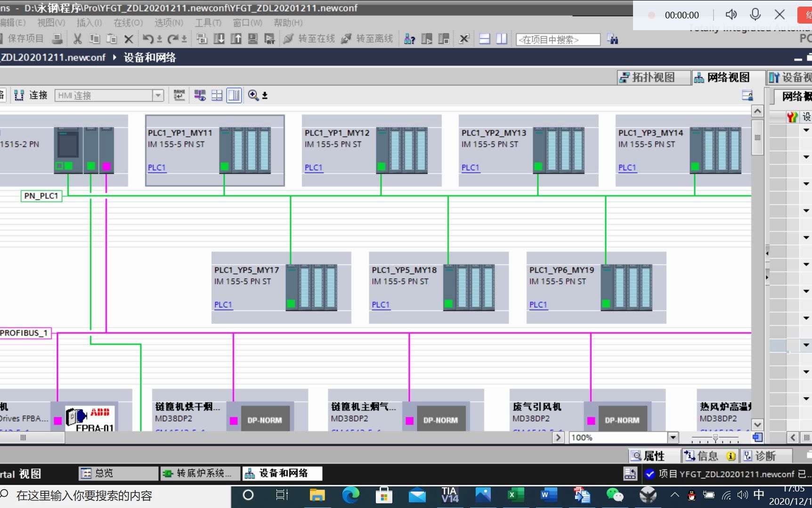This screenshot has height=508, width=812.
Task: Click the Print icon in the toolbar
Action: 57,39
